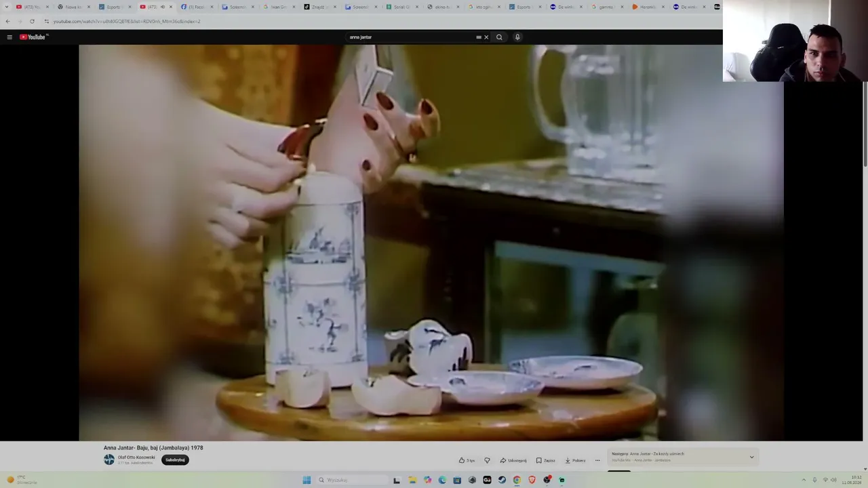Viewport: 868px width, 488px height.
Task: Switch to the 'Heroes k...' tab
Action: [x=649, y=7]
